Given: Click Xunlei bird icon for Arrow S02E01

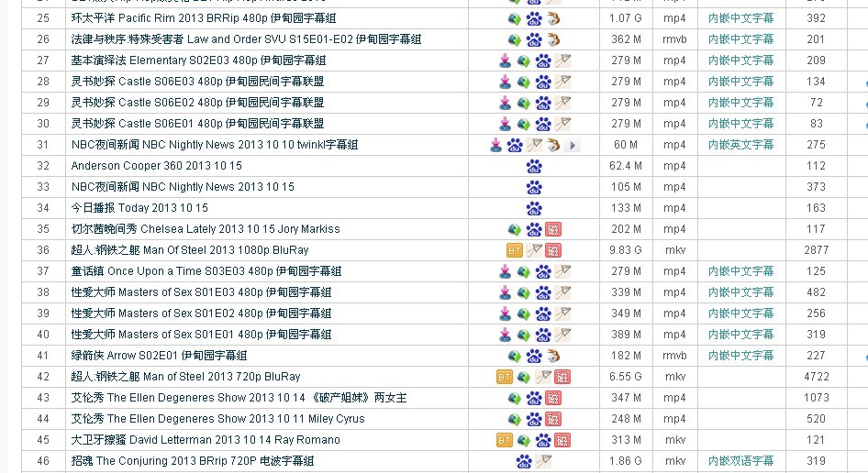Looking at the screenshot, I should (x=553, y=356).
